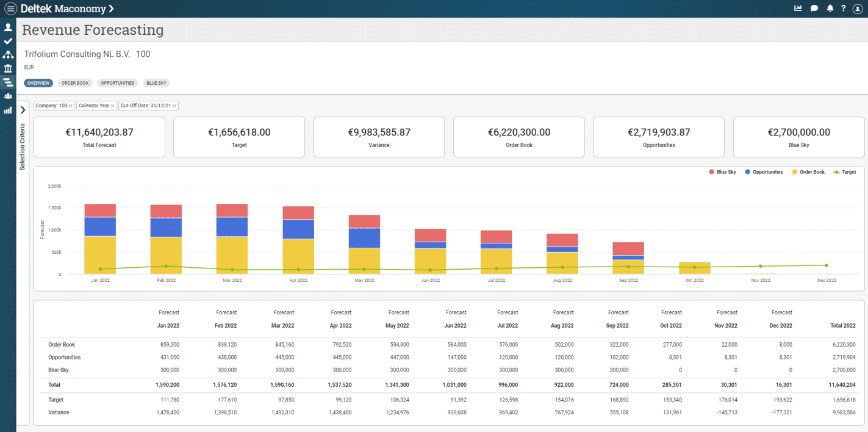Open the chat messages icon
This screenshot has width=868, height=432.
pos(814,9)
